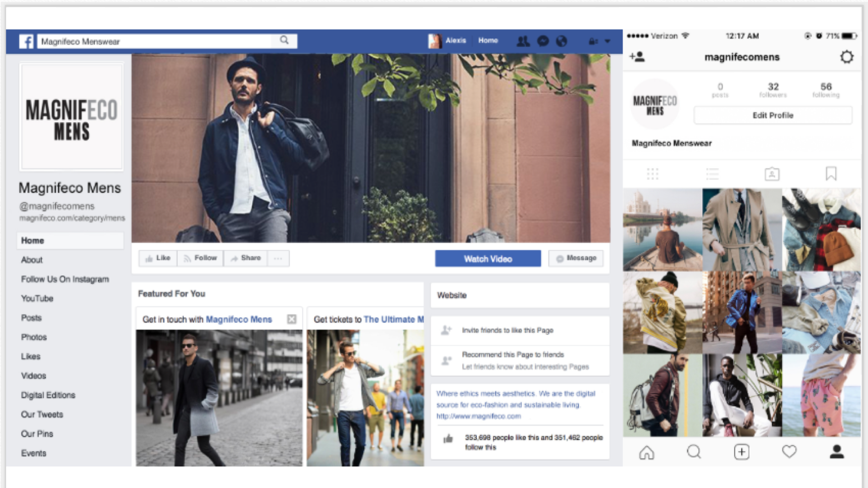Screen dimensions: 868x488
Task: Switch to Instagram list view tab
Action: 712,174
